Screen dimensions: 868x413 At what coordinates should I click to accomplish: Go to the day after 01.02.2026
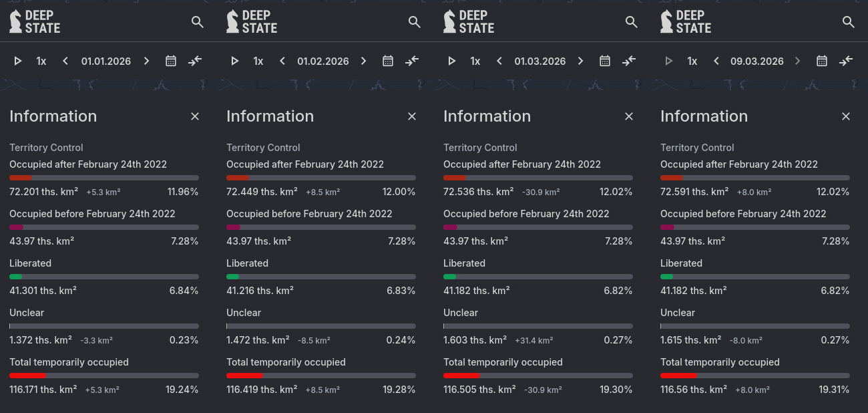point(364,61)
